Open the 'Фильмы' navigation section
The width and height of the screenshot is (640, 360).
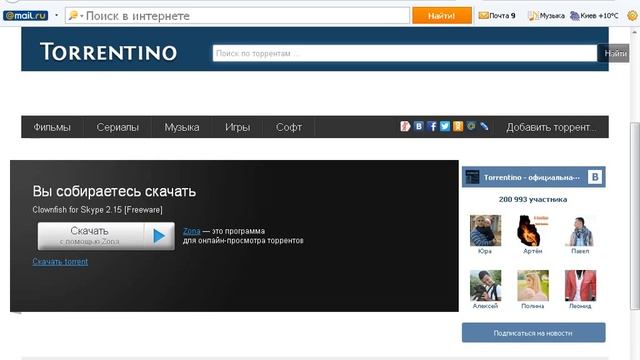pos(52,127)
